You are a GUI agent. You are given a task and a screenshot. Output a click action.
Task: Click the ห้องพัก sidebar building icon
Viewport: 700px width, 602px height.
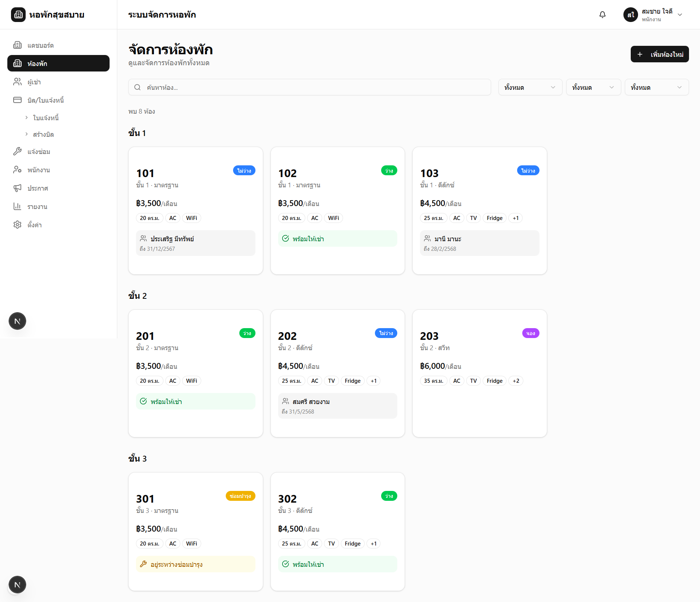pos(17,63)
